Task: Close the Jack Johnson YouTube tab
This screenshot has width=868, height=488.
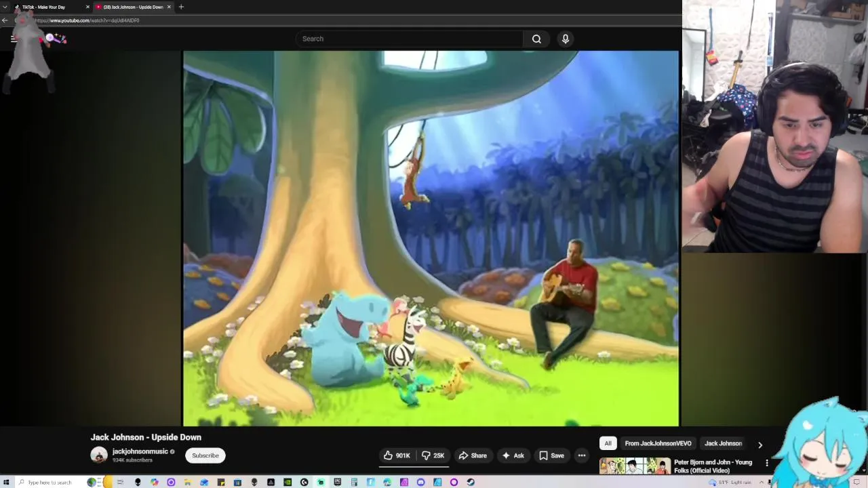Action: 169,7
